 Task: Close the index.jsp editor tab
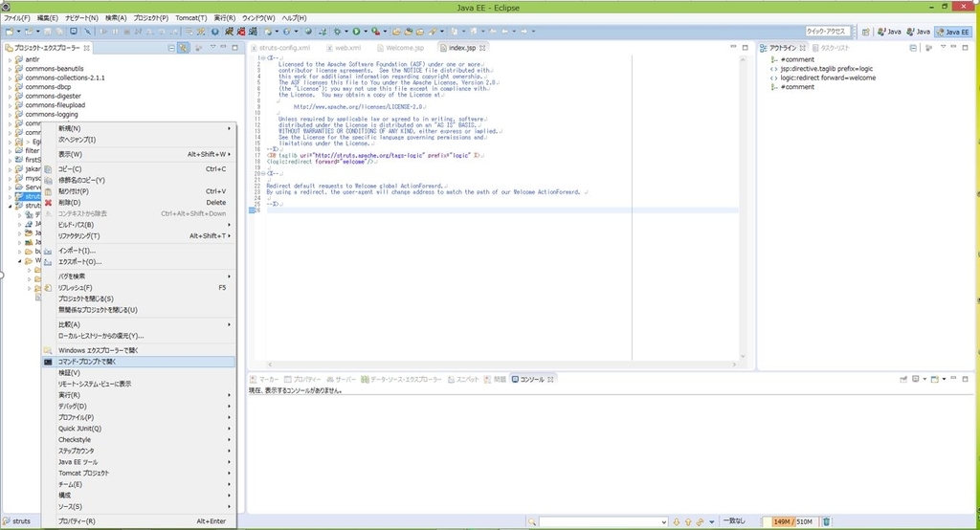click(x=482, y=48)
